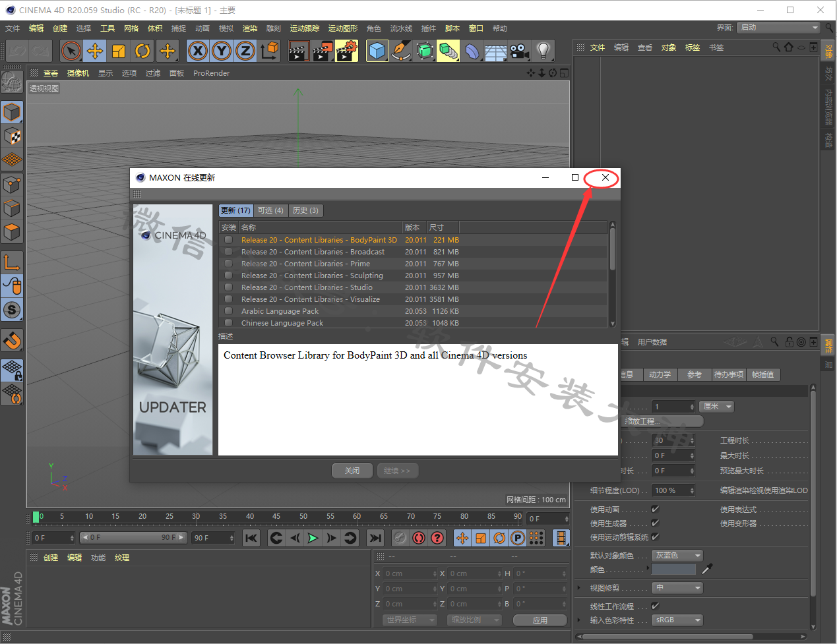The image size is (837, 644).
Task: Expand the 视图修剪 section arrow
Action: point(579,587)
